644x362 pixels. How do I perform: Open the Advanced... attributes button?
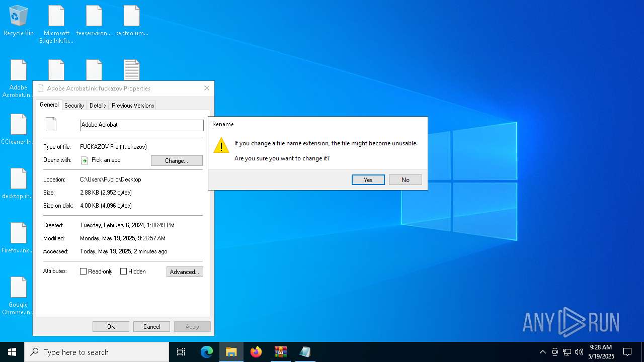click(x=185, y=272)
